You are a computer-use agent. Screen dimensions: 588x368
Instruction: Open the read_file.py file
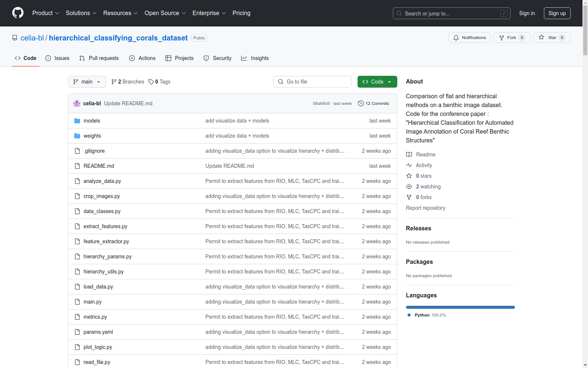[x=97, y=362]
